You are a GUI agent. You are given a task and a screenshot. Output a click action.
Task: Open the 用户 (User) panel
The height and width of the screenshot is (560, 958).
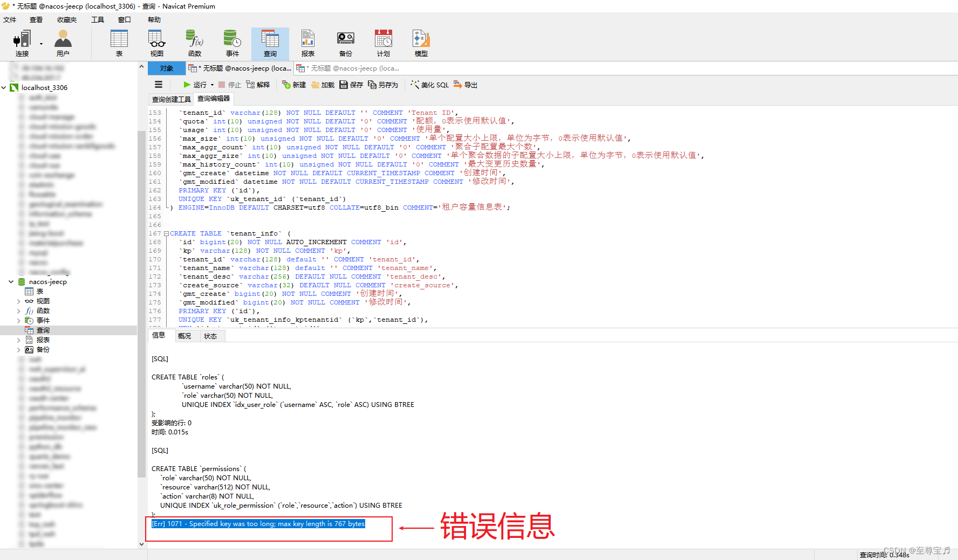click(x=63, y=43)
